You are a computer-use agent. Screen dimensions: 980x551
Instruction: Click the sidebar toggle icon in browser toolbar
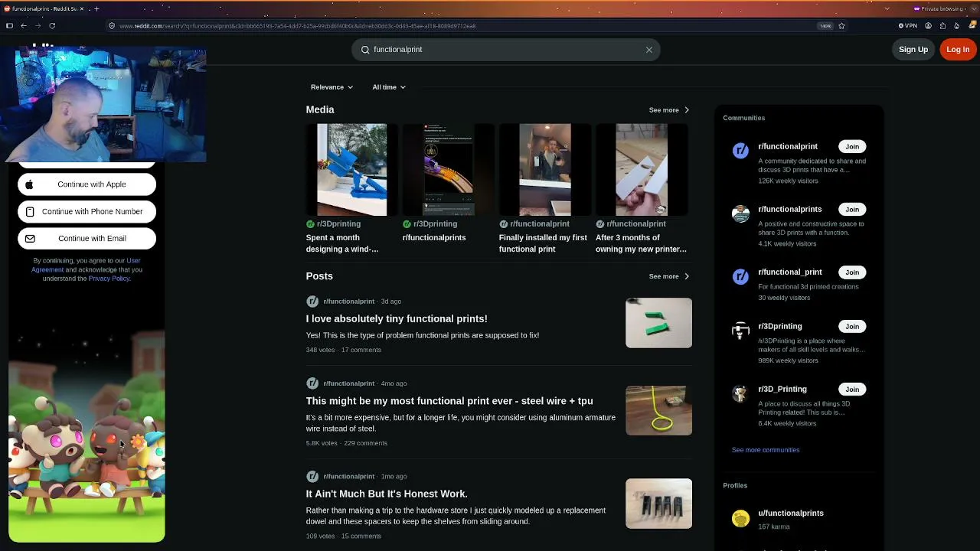click(x=9, y=25)
